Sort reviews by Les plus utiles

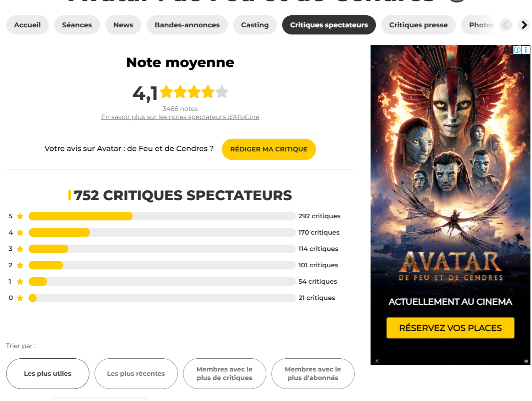pyautogui.click(x=48, y=374)
